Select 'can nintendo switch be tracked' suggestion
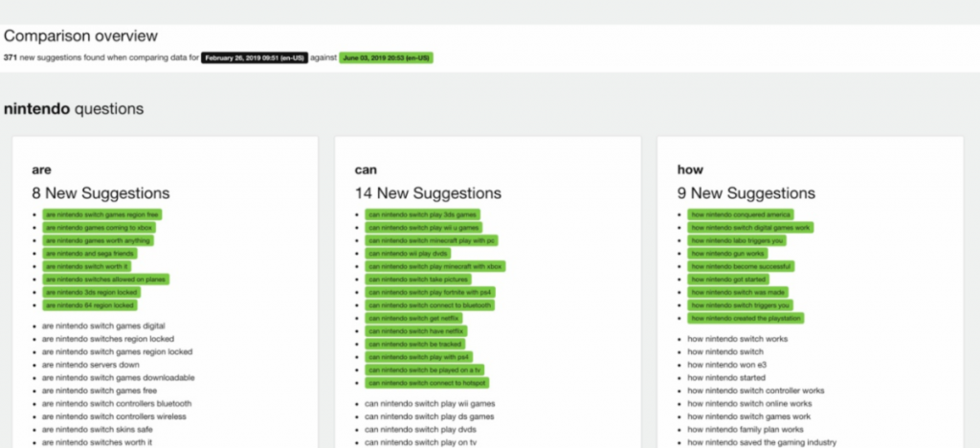This screenshot has height=448, width=980. pyautogui.click(x=415, y=345)
